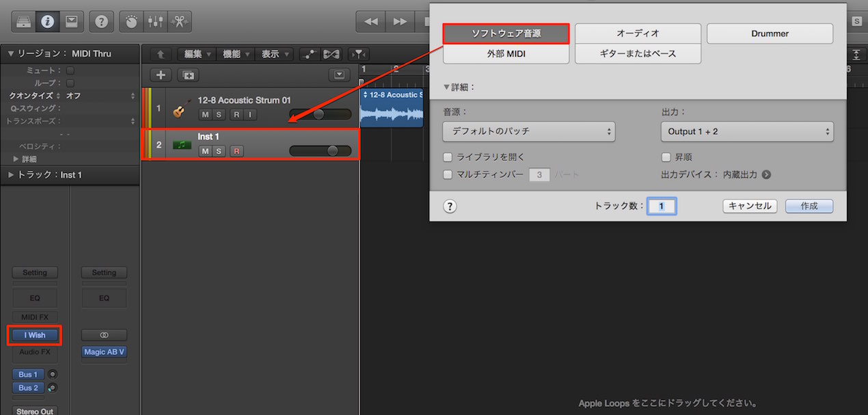Open the 表示 menu dropdown
Viewport: 868px width, 415px height.
274,54
